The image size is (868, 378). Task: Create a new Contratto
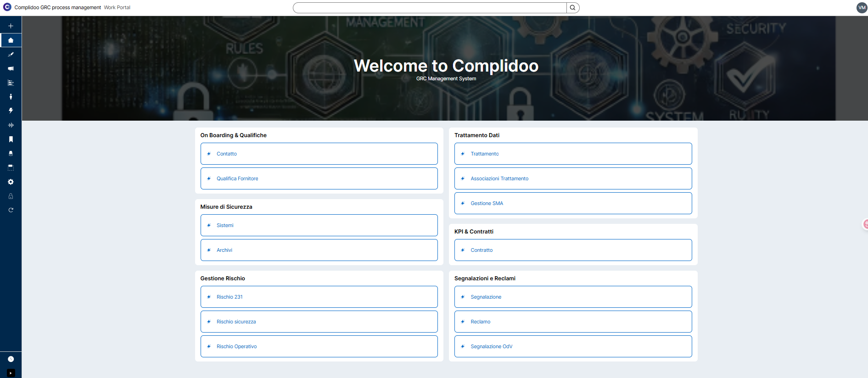click(x=573, y=250)
